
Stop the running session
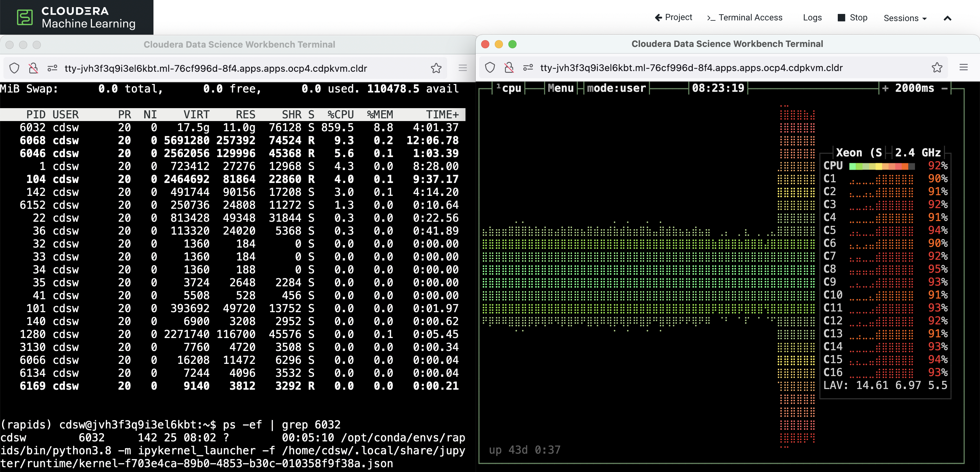[x=852, y=17]
